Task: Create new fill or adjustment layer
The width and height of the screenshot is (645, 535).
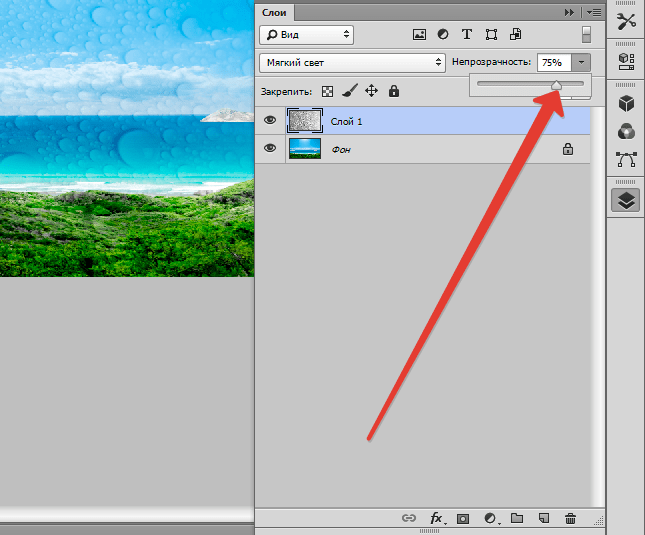Action: point(490,519)
